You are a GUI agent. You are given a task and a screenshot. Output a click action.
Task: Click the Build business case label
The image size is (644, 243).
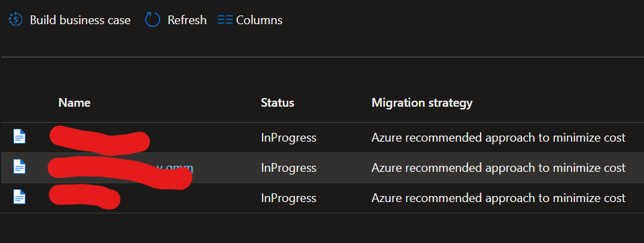[80, 20]
